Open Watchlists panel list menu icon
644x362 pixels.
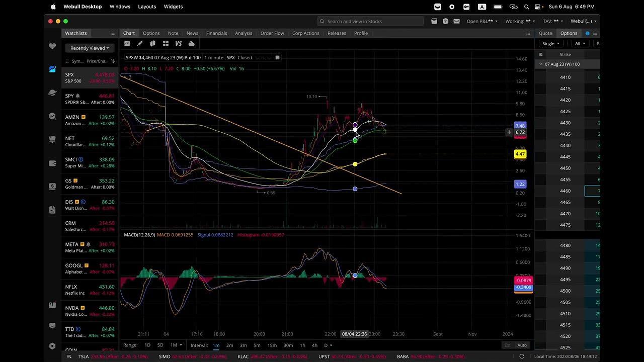[112, 33]
